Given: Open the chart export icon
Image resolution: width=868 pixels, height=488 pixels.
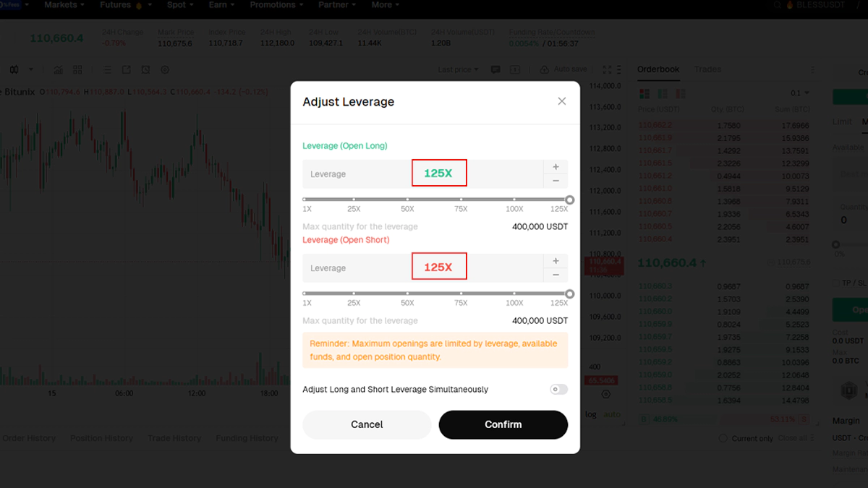Looking at the screenshot, I should tap(127, 69).
